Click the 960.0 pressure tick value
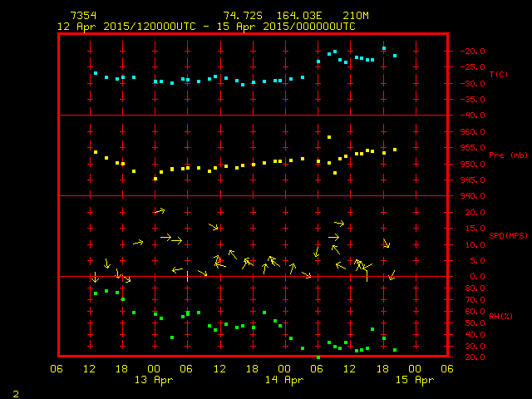Viewport: 532px width, 399px height. click(x=471, y=132)
